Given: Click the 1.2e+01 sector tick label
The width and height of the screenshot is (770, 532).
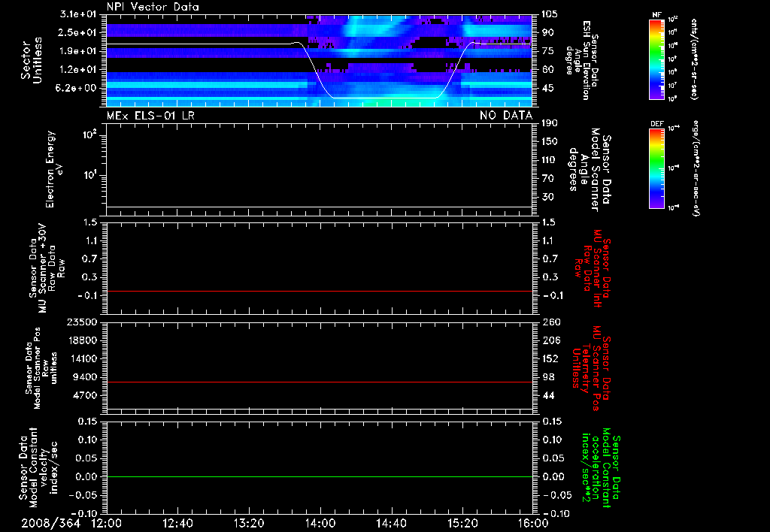Looking at the screenshot, I should point(78,70).
